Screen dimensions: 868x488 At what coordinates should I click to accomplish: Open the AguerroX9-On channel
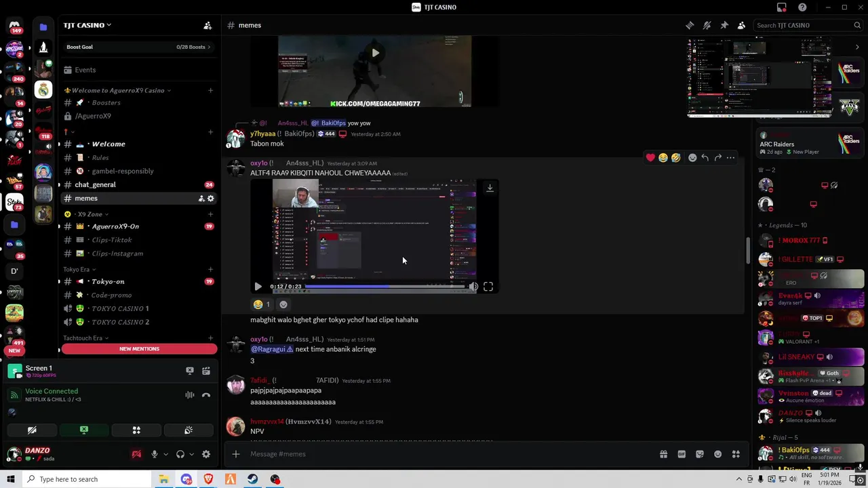pos(138,226)
